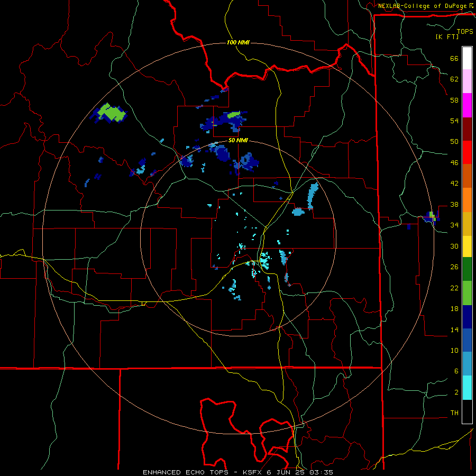Click the 'TOPS' legend title
476x476 pixels.
click(x=465, y=32)
